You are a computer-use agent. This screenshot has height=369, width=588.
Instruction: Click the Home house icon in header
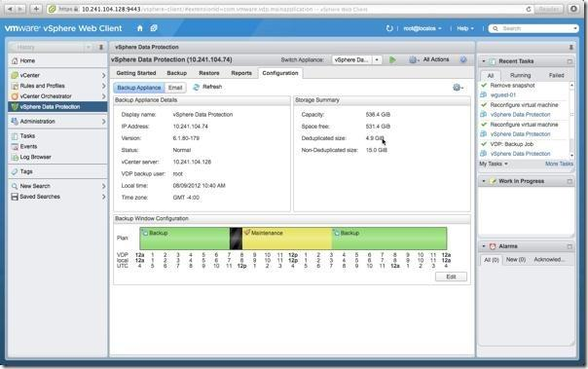pos(140,28)
